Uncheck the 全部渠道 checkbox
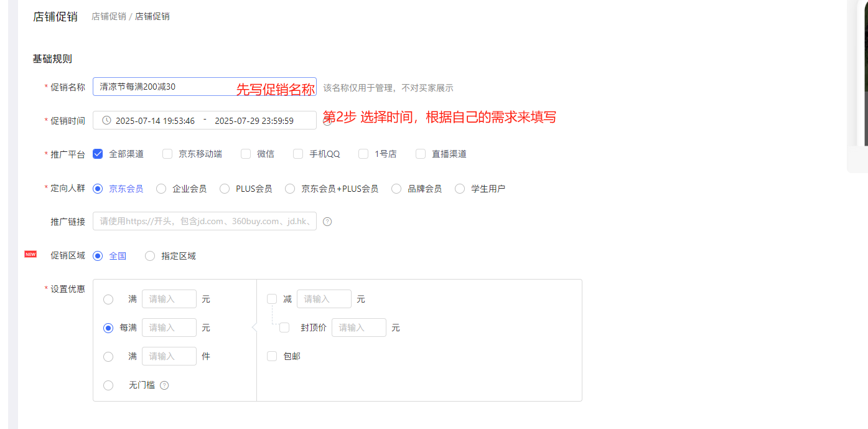The height and width of the screenshot is (429, 868). coord(98,154)
